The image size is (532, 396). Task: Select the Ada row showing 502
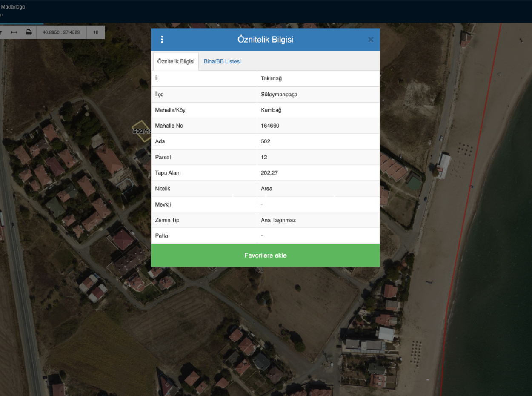coord(265,141)
